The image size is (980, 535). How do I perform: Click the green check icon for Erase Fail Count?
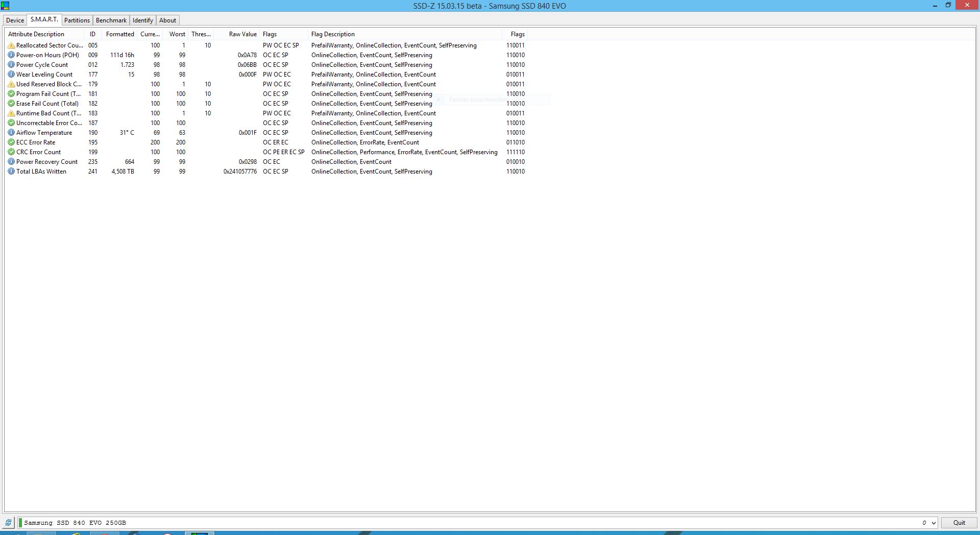(x=11, y=104)
